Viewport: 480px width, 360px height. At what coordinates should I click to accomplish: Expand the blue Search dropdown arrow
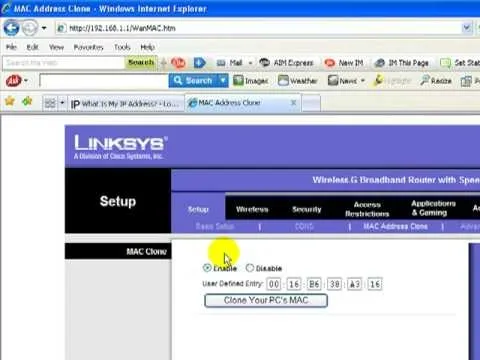(223, 81)
